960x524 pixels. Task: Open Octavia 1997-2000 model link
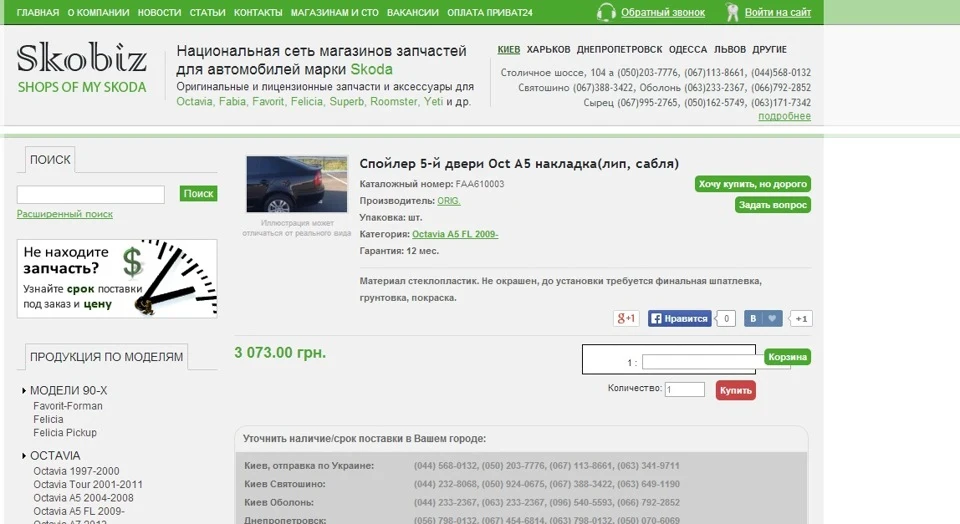pyautogui.click(x=77, y=471)
